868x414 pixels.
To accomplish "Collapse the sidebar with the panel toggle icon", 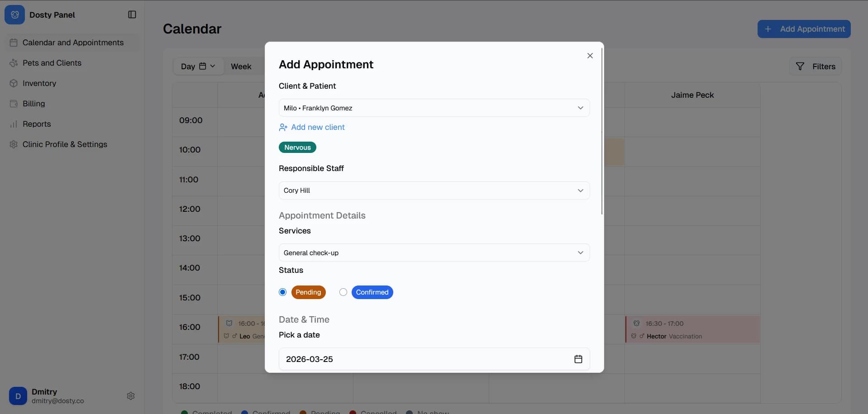I will point(132,14).
